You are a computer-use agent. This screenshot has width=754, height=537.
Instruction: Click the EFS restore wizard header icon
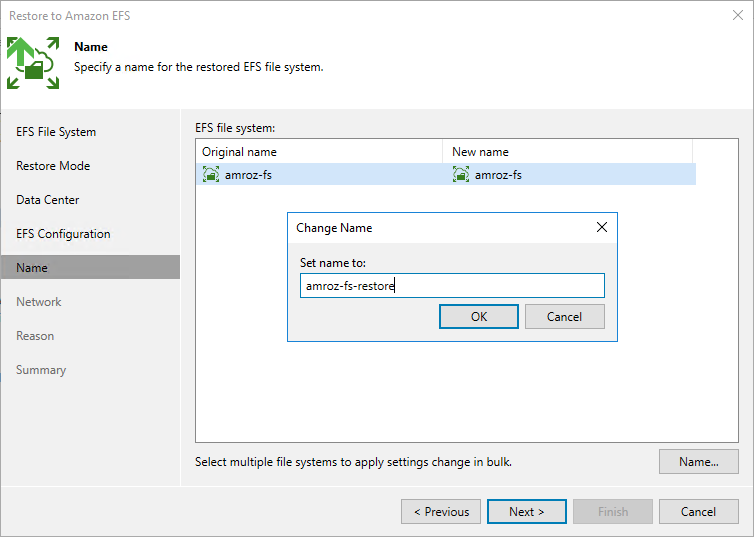point(33,62)
